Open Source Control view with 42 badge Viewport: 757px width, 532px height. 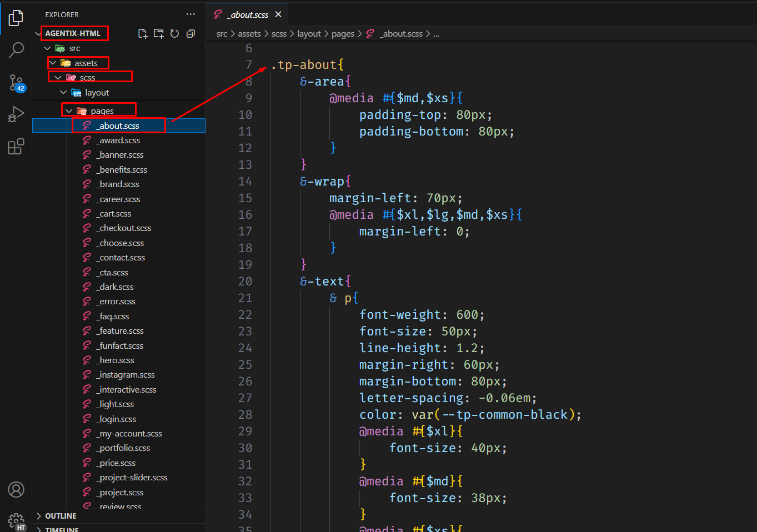pos(16,83)
